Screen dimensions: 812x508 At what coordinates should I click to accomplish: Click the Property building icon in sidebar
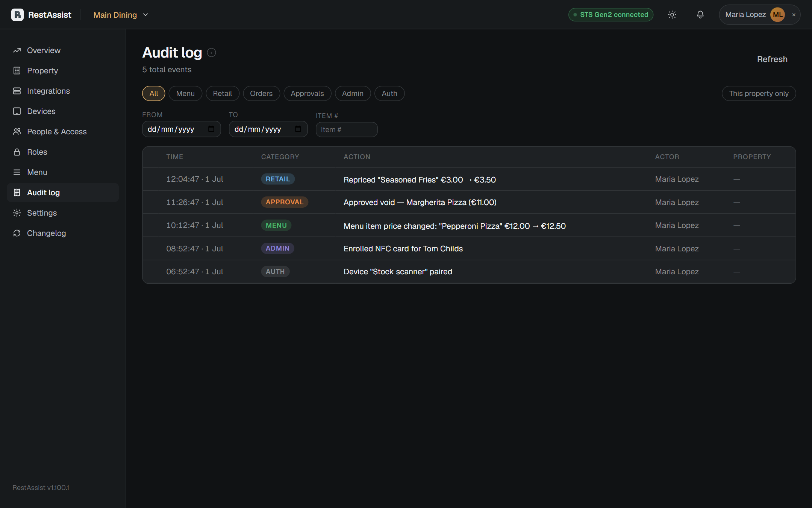click(x=17, y=71)
